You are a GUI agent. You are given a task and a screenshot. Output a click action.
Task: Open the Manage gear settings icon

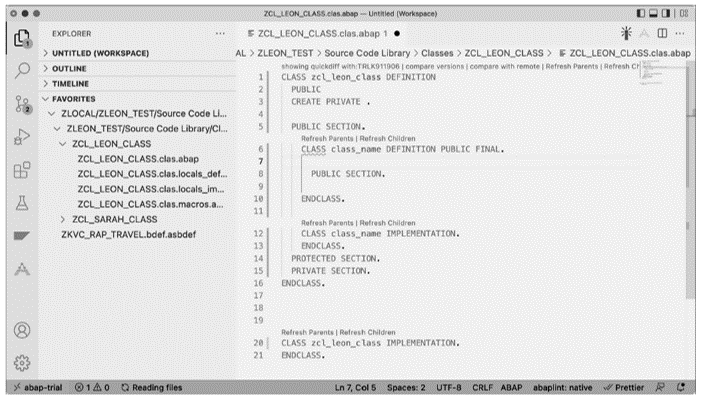pos(20,360)
